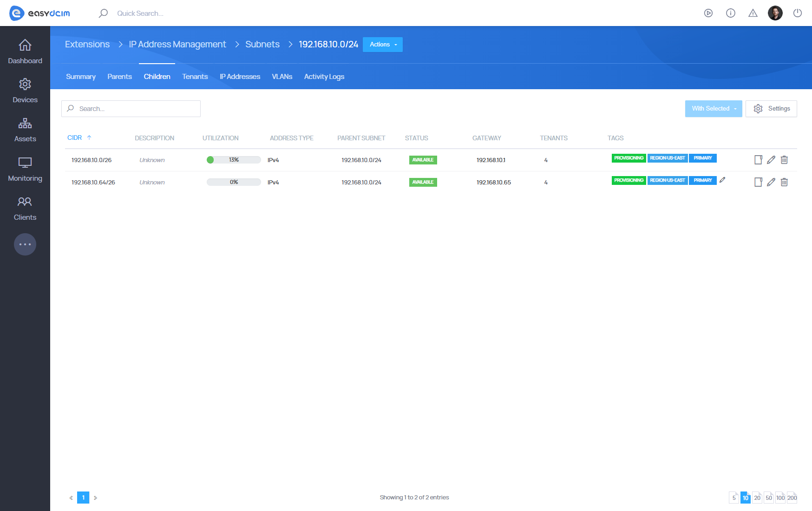Click the 13% utilization bar
The height and width of the screenshot is (511, 812).
[234, 160]
